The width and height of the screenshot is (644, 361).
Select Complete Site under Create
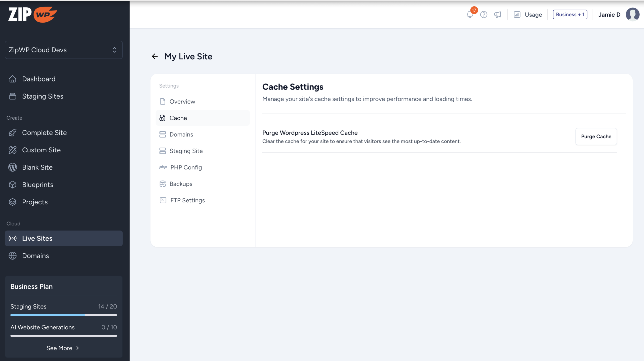pyautogui.click(x=44, y=132)
